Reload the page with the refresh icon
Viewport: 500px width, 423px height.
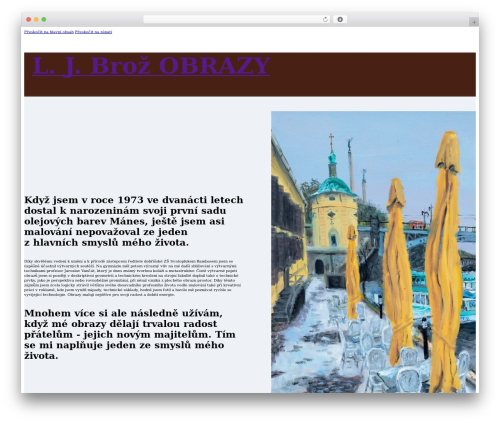(x=325, y=20)
